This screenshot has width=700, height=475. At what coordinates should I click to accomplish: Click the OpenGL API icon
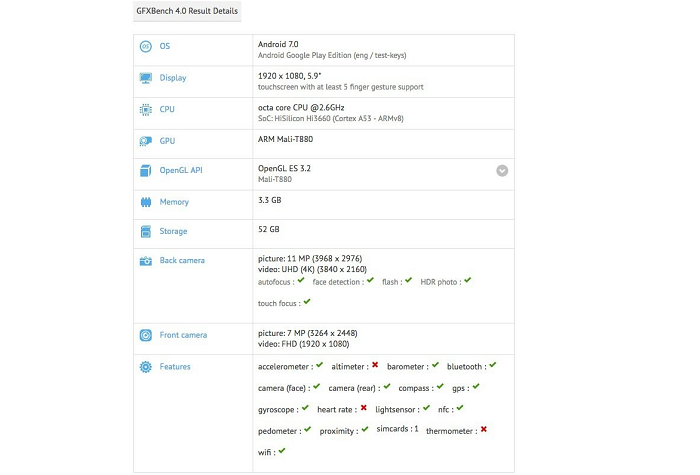click(x=146, y=171)
